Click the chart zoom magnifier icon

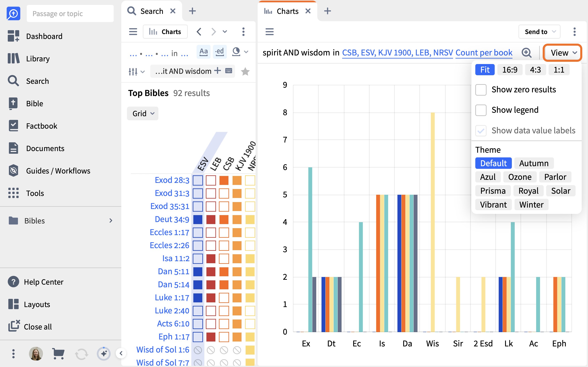click(526, 53)
